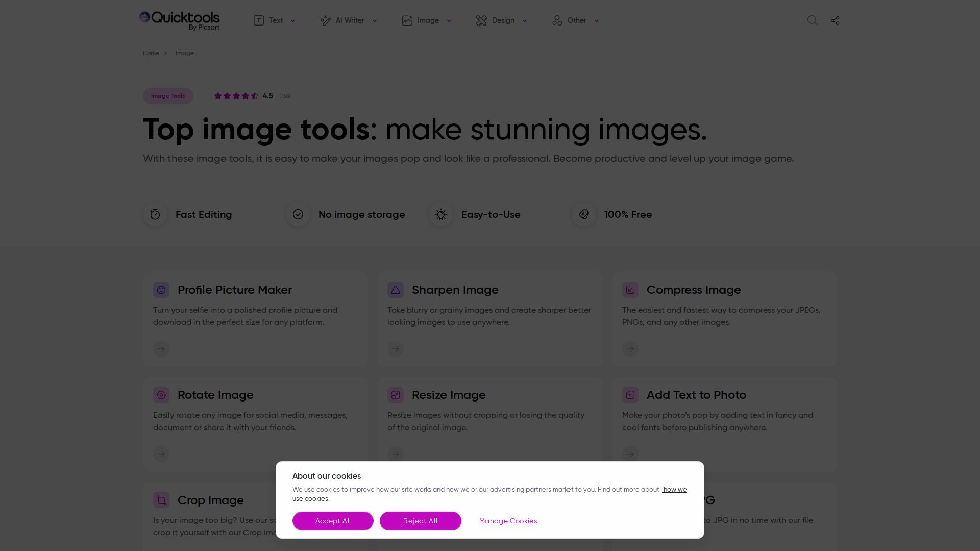Click Manage Cookies option

[508, 521]
